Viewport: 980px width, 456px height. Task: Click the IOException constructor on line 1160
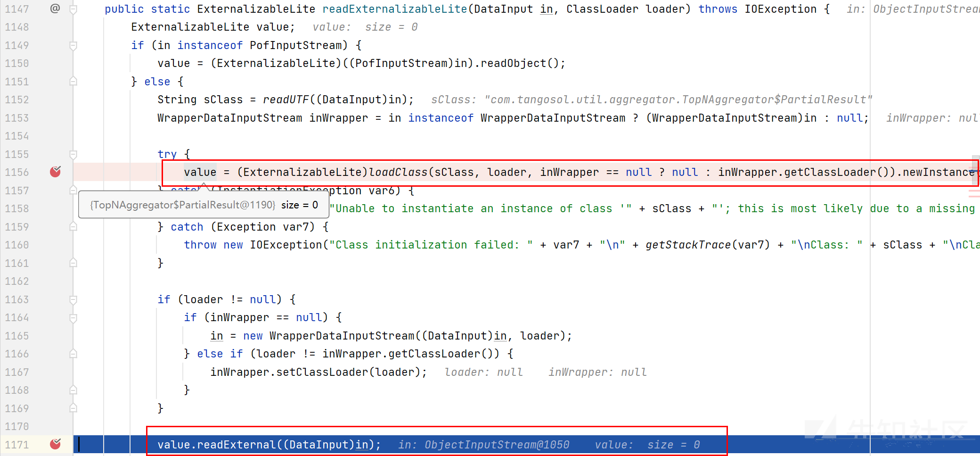(x=286, y=245)
